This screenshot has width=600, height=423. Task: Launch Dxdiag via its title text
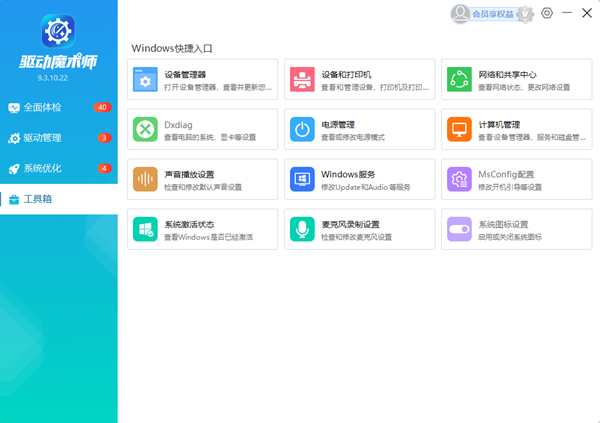[x=178, y=125]
